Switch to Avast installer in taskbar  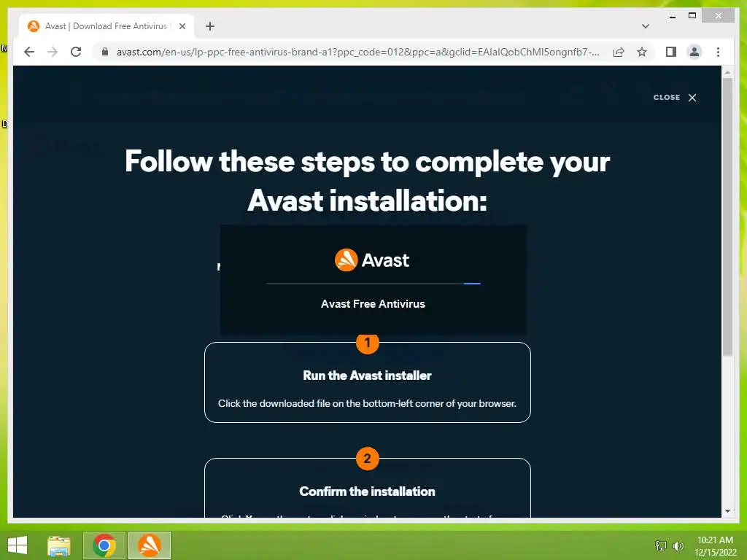tap(149, 545)
